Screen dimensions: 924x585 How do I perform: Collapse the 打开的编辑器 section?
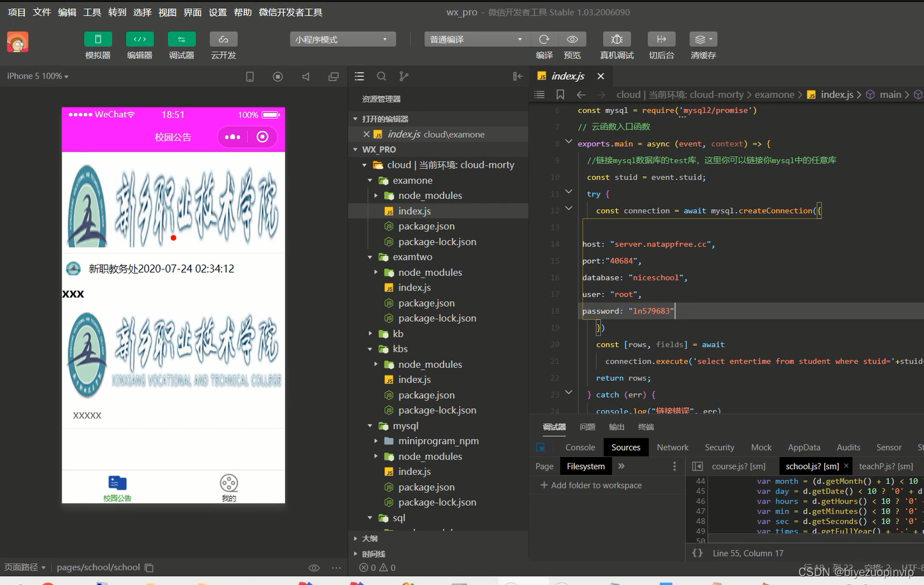coord(355,119)
